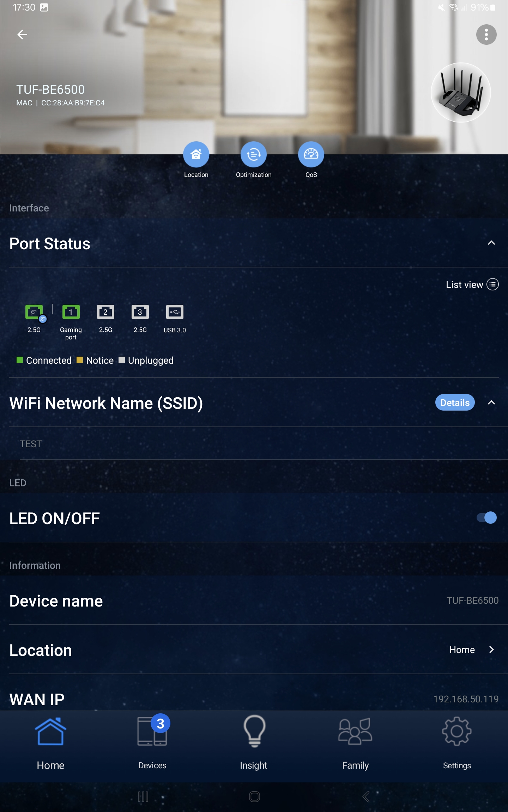The width and height of the screenshot is (508, 812).
Task: Open Location setting showing Home
Action: tap(471, 650)
